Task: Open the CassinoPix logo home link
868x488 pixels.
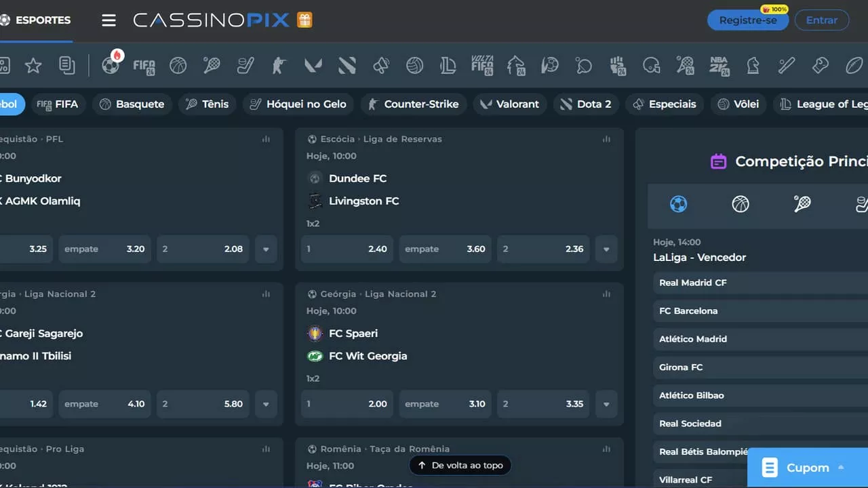Action: point(212,20)
